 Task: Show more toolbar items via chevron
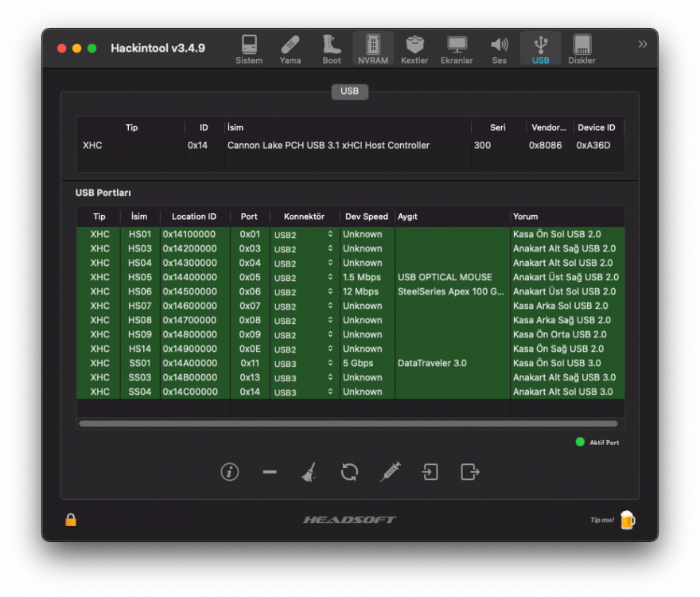tap(643, 45)
